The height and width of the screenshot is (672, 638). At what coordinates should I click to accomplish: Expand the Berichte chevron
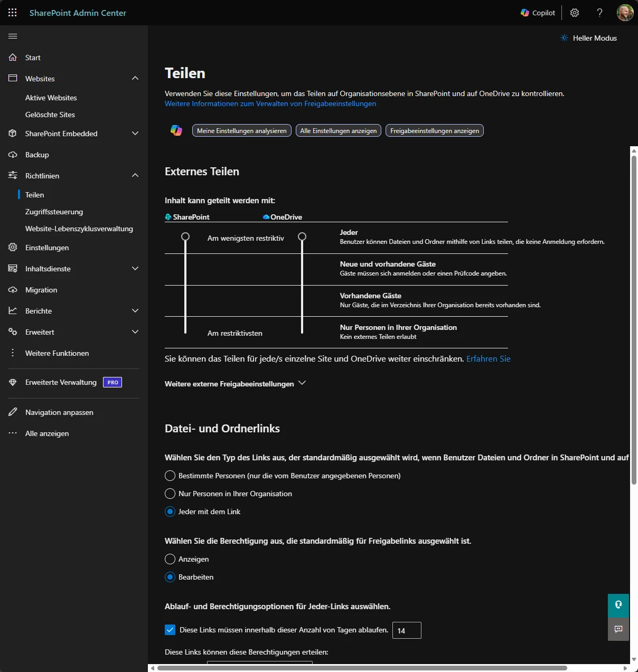pyautogui.click(x=135, y=310)
